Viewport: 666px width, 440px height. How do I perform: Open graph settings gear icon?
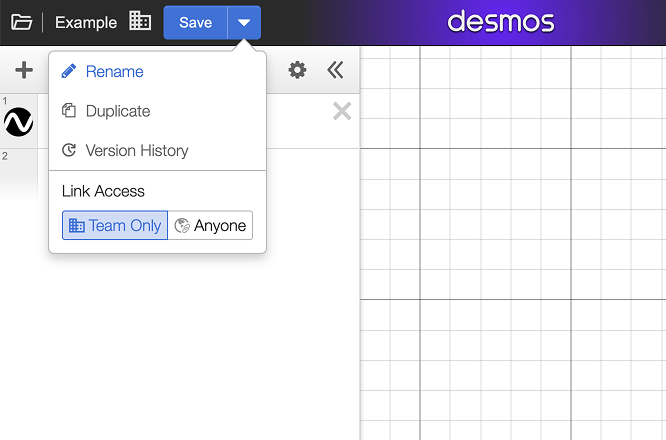click(297, 70)
